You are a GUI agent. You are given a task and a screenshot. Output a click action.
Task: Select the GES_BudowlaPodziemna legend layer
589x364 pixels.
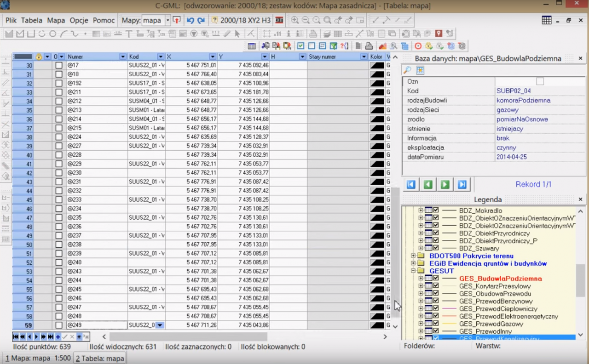click(500, 279)
